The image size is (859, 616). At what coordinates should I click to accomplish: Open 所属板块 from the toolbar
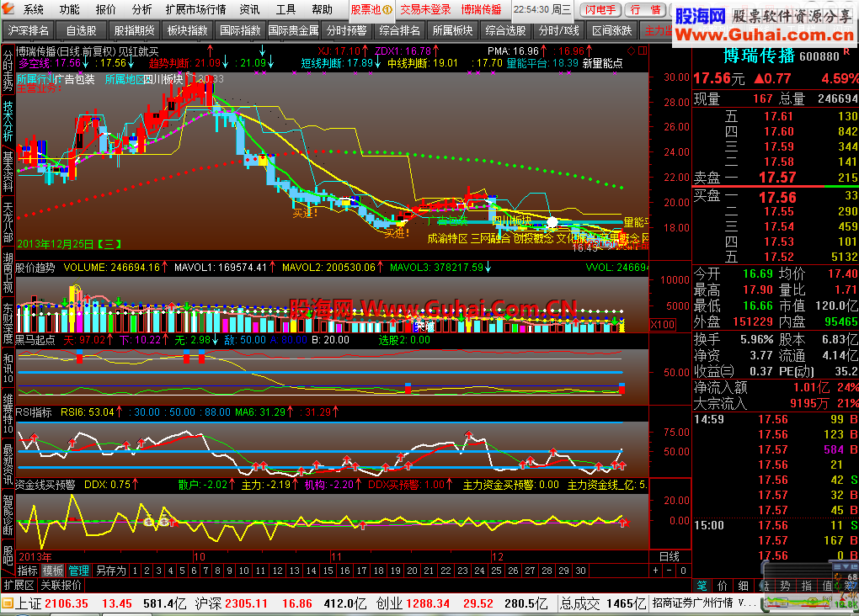point(452,30)
